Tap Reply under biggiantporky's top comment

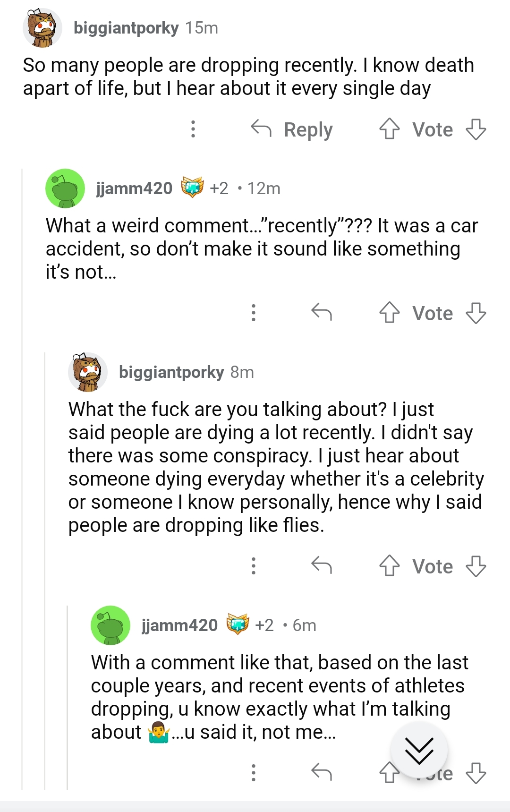[292, 129]
